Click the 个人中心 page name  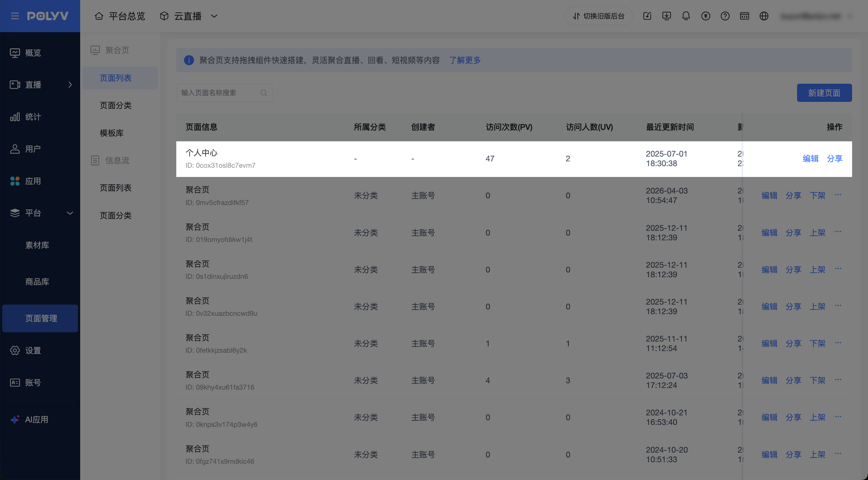click(x=201, y=153)
